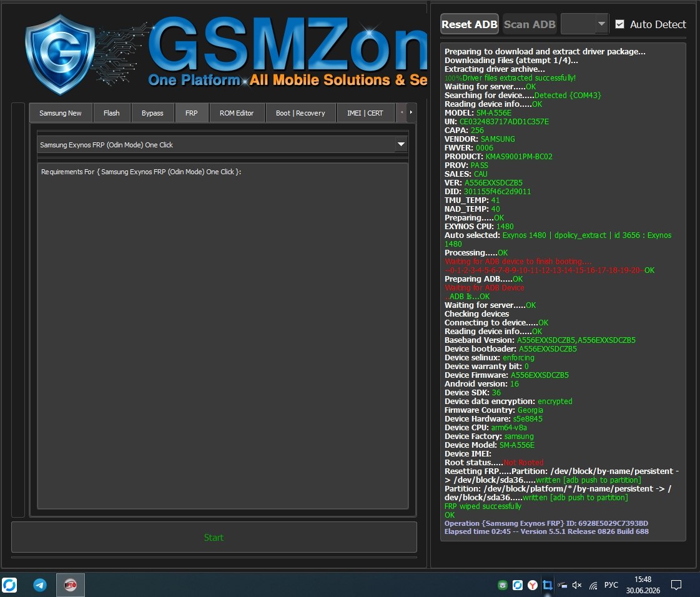
Task: Click the 'Searching for device.....Detected {COM43}' line
Action: point(523,95)
